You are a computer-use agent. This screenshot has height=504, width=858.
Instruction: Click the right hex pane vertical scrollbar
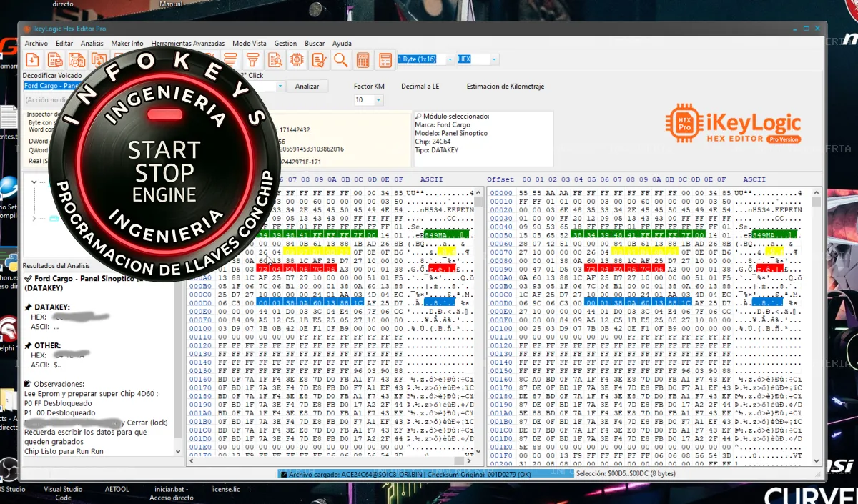(x=817, y=322)
